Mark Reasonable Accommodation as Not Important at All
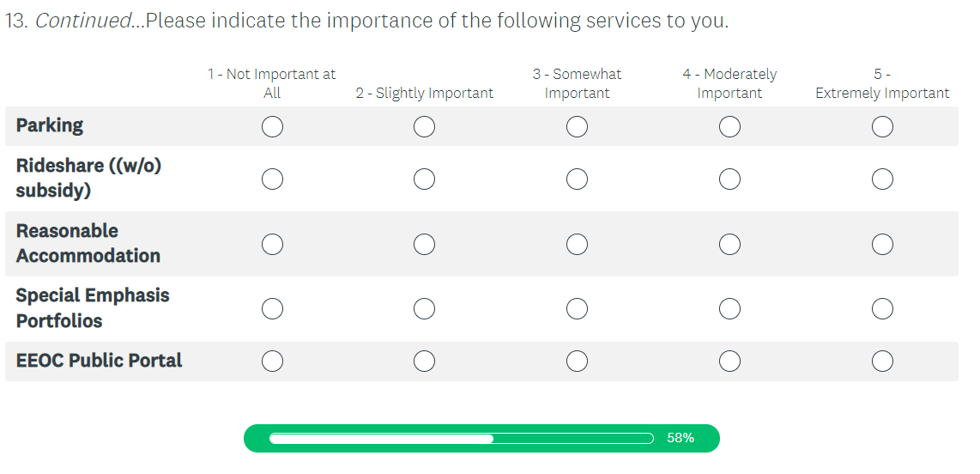The height and width of the screenshot is (474, 980). pyautogui.click(x=272, y=244)
